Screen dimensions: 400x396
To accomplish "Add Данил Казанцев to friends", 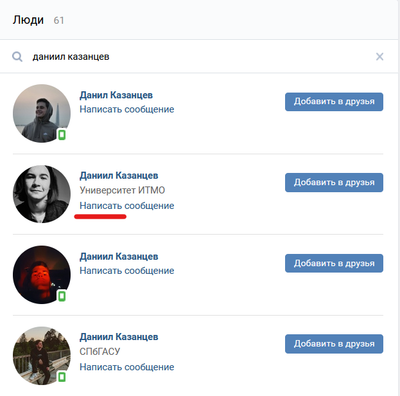I will [x=334, y=102].
